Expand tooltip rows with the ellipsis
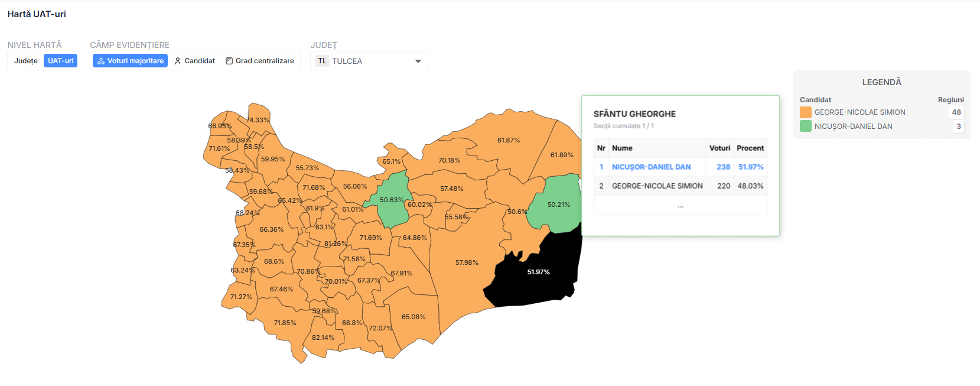This screenshot has width=980, height=386. coord(681,205)
